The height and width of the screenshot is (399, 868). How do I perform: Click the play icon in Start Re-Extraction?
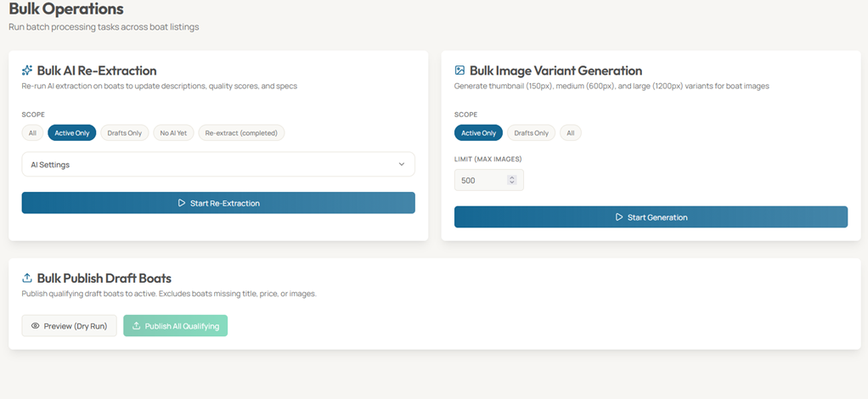[182, 203]
